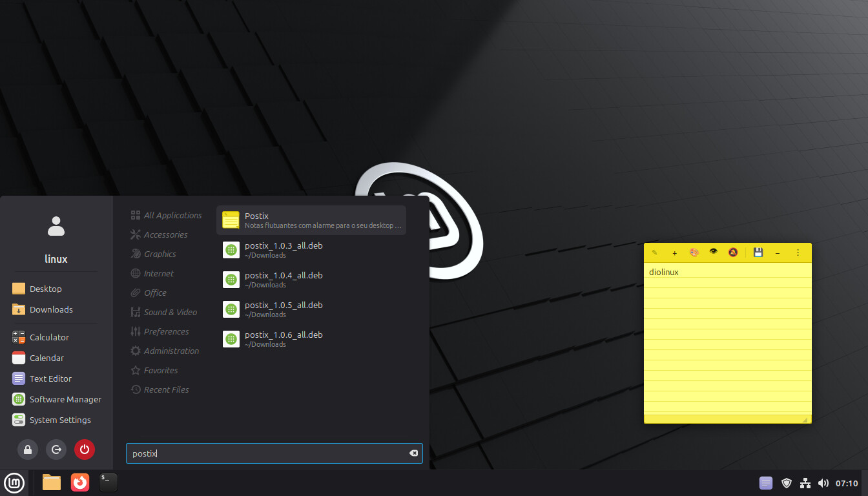Image resolution: width=868 pixels, height=496 pixels.
Task: Open the color palette on the sticky note
Action: [x=694, y=253]
